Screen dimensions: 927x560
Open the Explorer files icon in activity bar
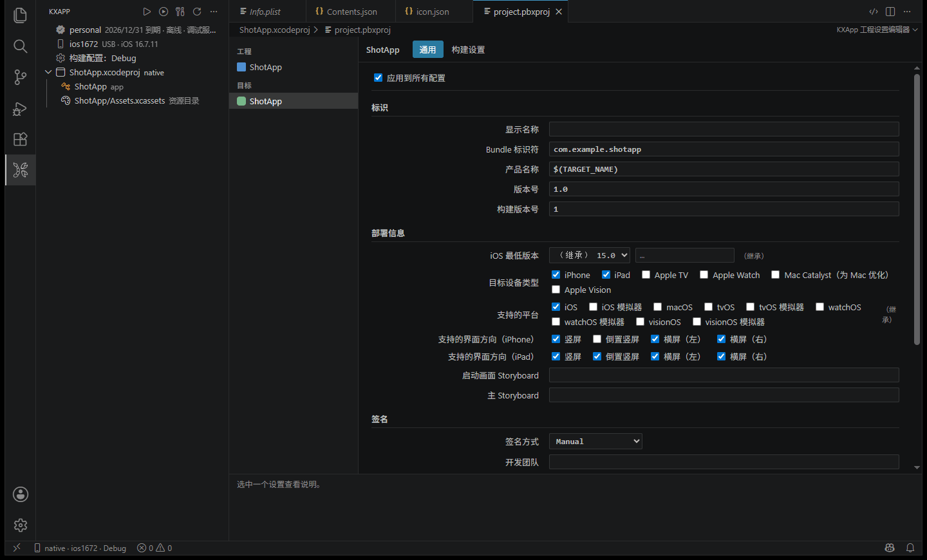click(x=20, y=15)
